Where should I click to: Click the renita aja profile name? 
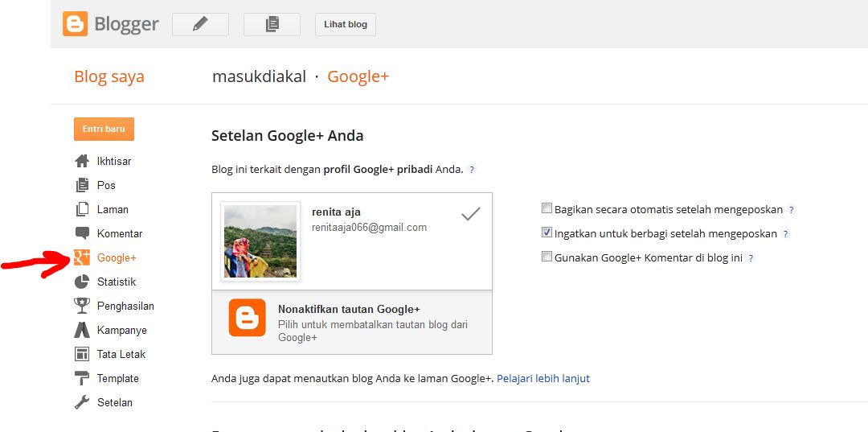(x=336, y=212)
